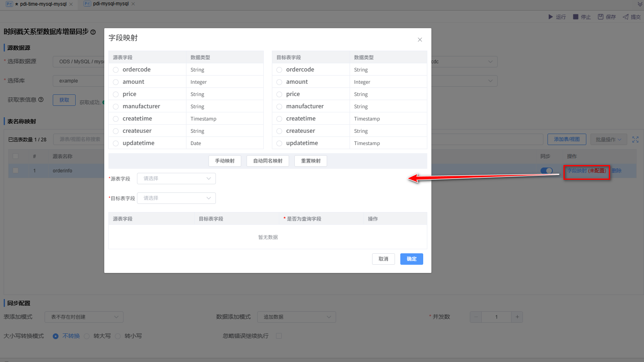This screenshot has height=362, width=644.
Task: Increase the 并发数 value with plus
Action: (517, 317)
